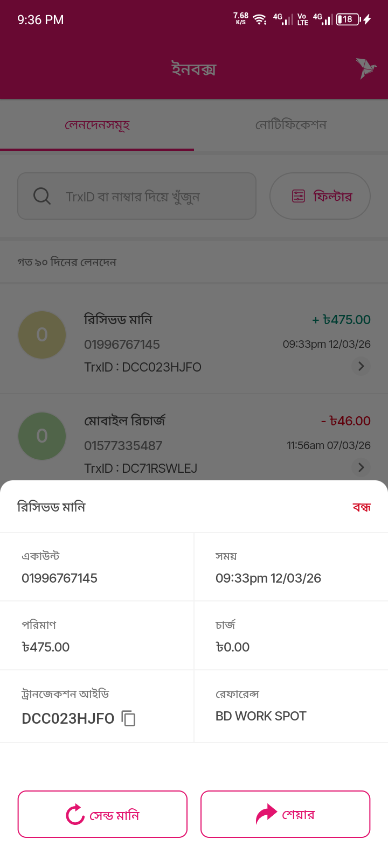Close the sheet with বন্ধ
Screen dimensions: 388x868
362,507
